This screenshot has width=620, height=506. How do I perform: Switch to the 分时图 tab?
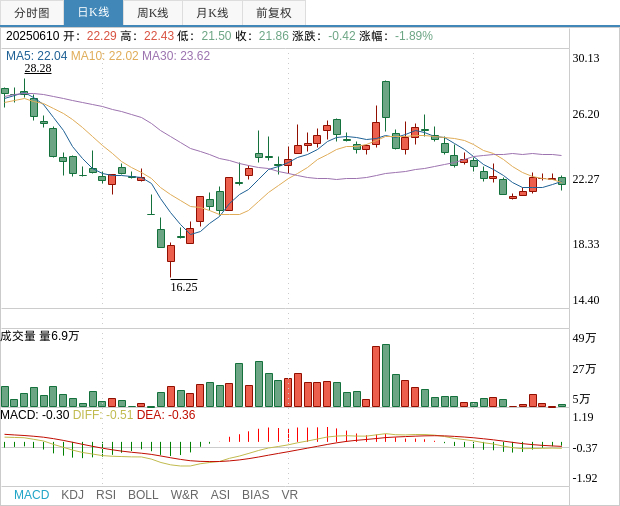click(32, 13)
